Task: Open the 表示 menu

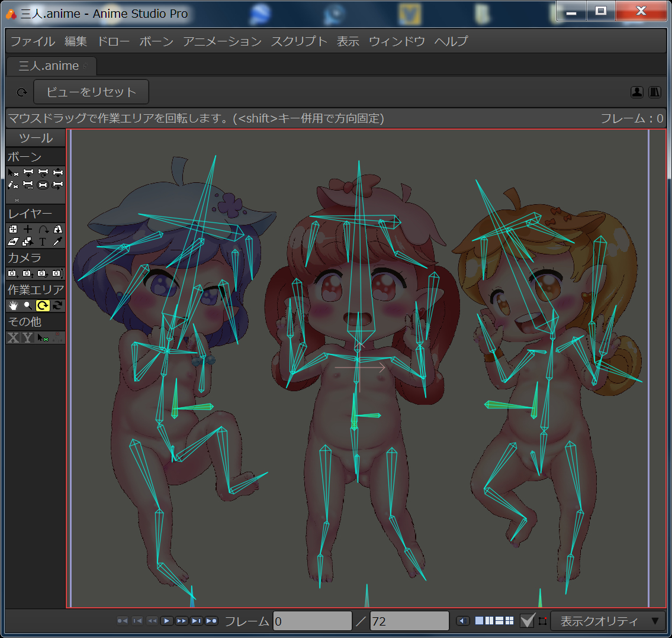Action: point(348,41)
